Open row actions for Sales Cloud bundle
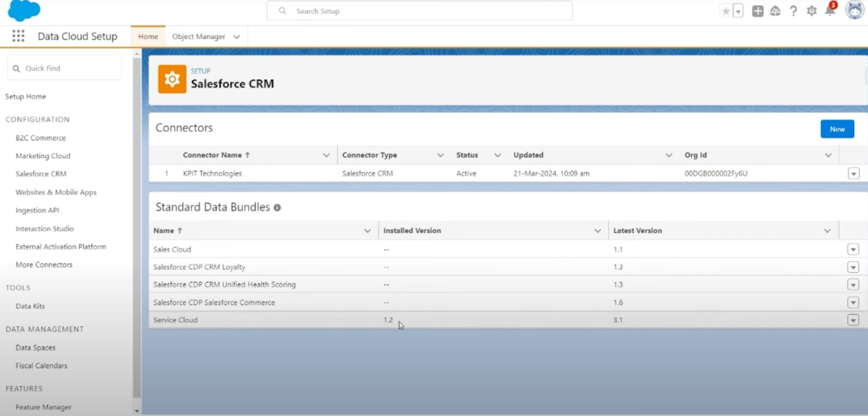The height and width of the screenshot is (416, 868). click(853, 249)
